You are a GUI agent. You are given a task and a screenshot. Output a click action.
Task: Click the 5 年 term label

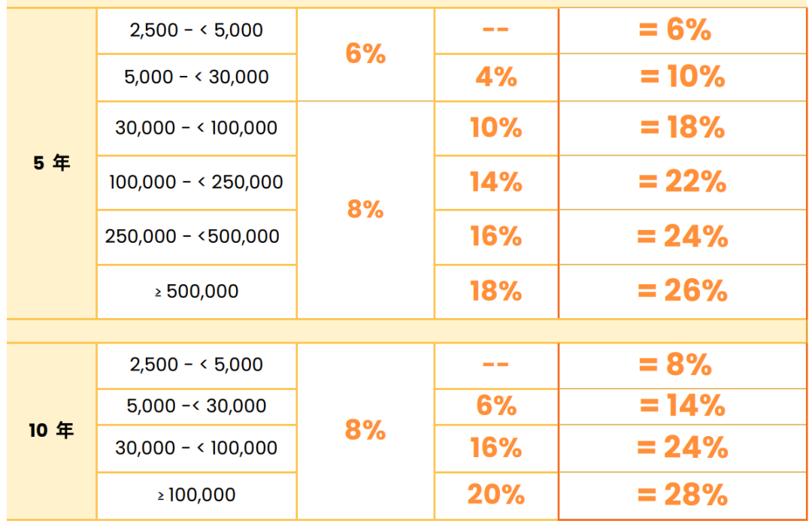tap(52, 162)
